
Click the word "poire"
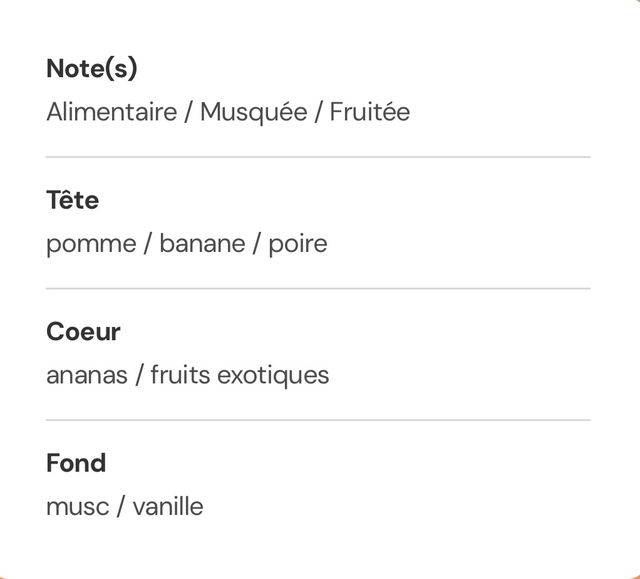[298, 244]
